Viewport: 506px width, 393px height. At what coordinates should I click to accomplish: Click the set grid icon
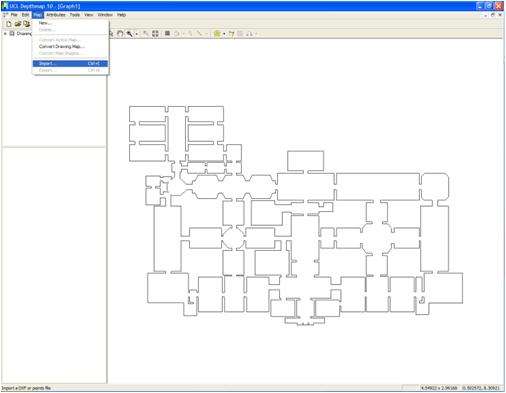click(x=155, y=34)
